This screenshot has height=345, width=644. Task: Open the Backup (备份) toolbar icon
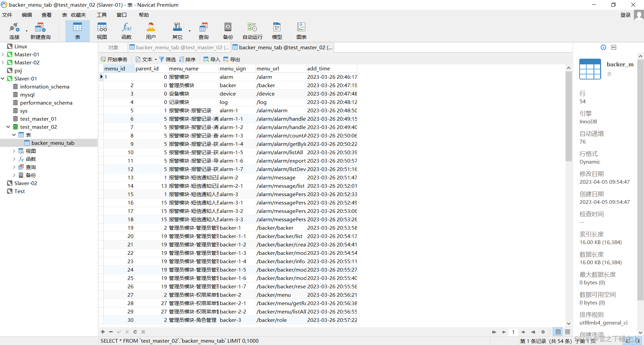pyautogui.click(x=228, y=31)
